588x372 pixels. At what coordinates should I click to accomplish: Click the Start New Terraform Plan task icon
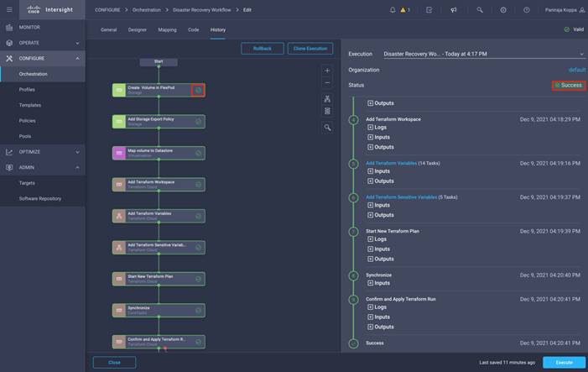(119, 279)
